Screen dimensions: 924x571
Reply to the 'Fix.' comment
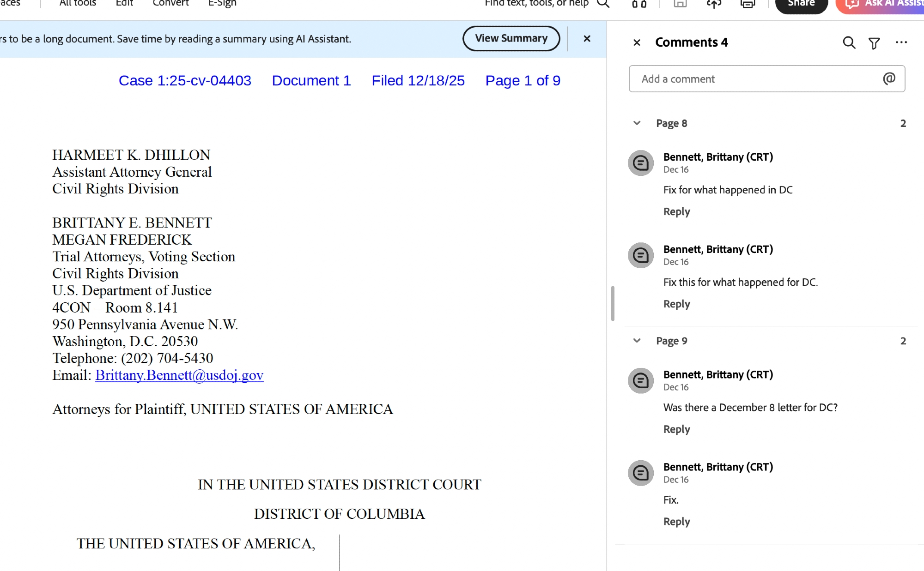point(676,522)
